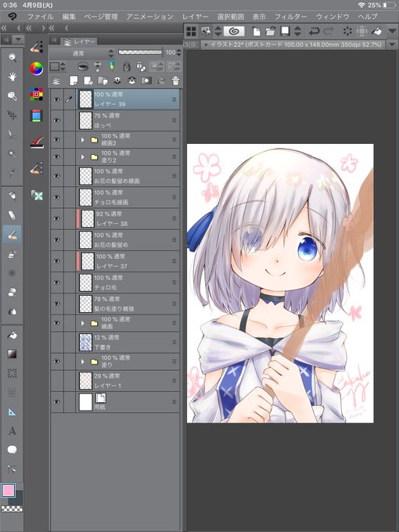This screenshot has width=399, height=532.
Task: Open the ページ管理 menu
Action: point(101,16)
